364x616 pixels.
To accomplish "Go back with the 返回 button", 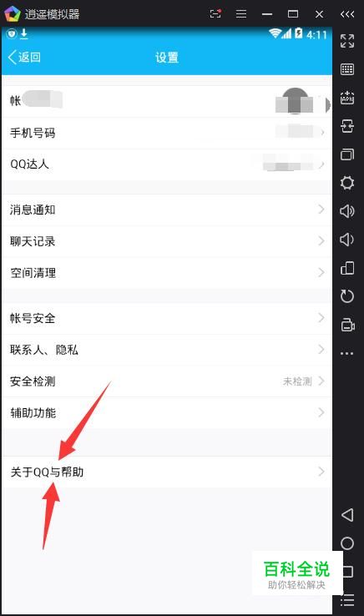I will [24, 57].
